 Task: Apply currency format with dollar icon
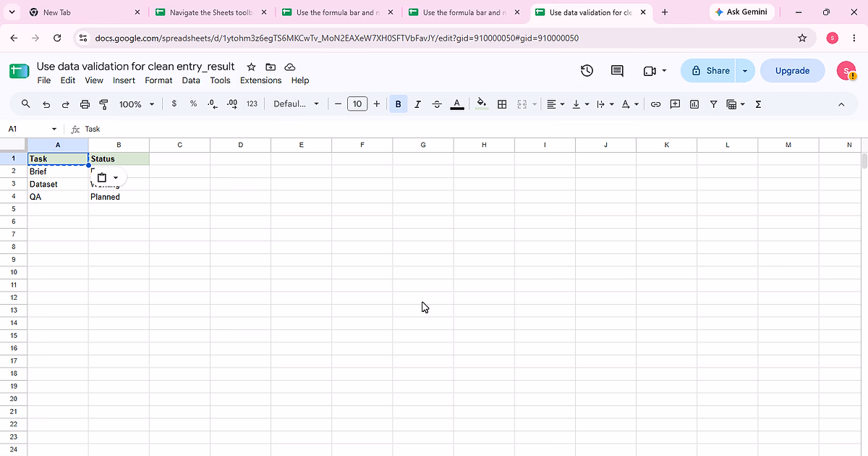(174, 104)
